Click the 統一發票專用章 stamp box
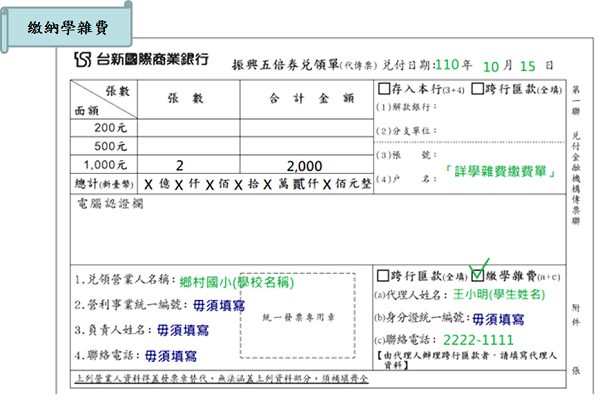The image size is (600, 400). 298,316
